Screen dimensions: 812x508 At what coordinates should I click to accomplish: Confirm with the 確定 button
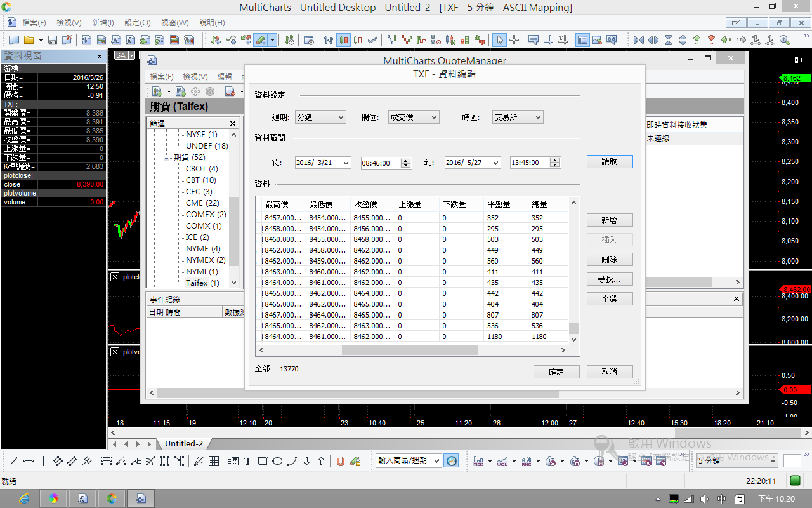556,372
